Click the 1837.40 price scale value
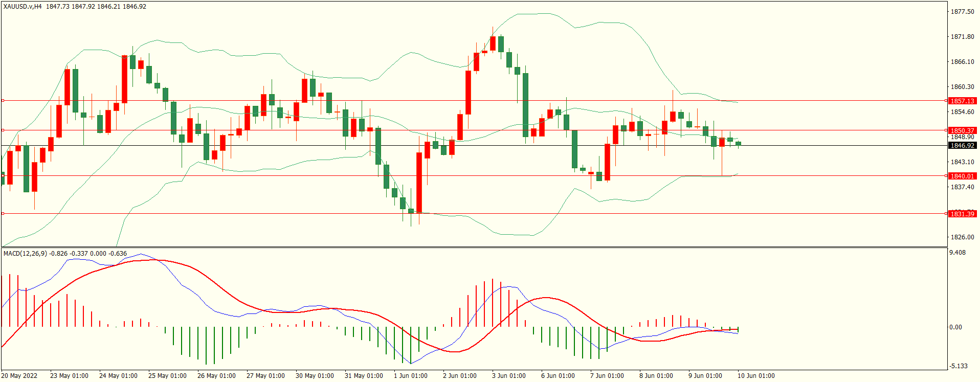The height and width of the screenshot is (382, 980). pos(962,187)
